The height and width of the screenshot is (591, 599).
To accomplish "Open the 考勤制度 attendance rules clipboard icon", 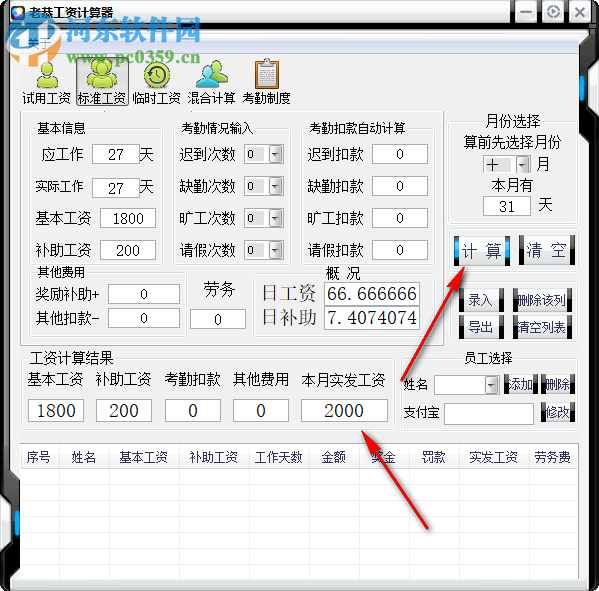I will [266, 83].
